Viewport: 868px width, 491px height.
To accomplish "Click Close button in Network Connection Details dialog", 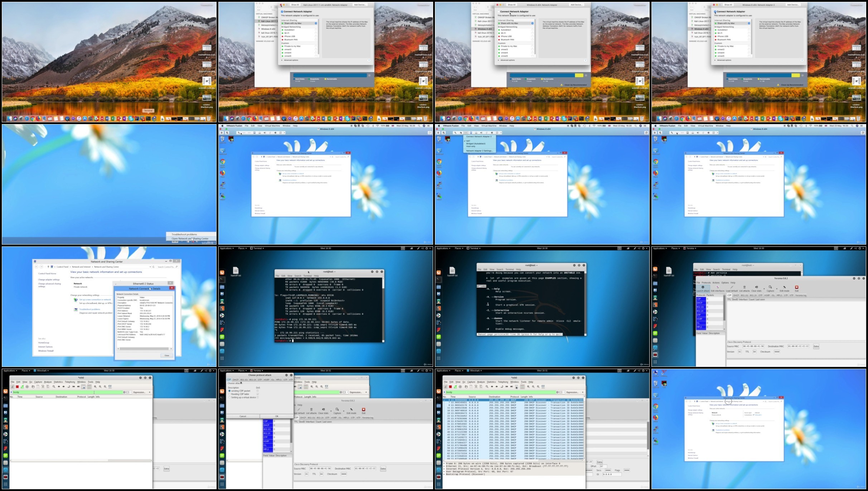I will [167, 355].
